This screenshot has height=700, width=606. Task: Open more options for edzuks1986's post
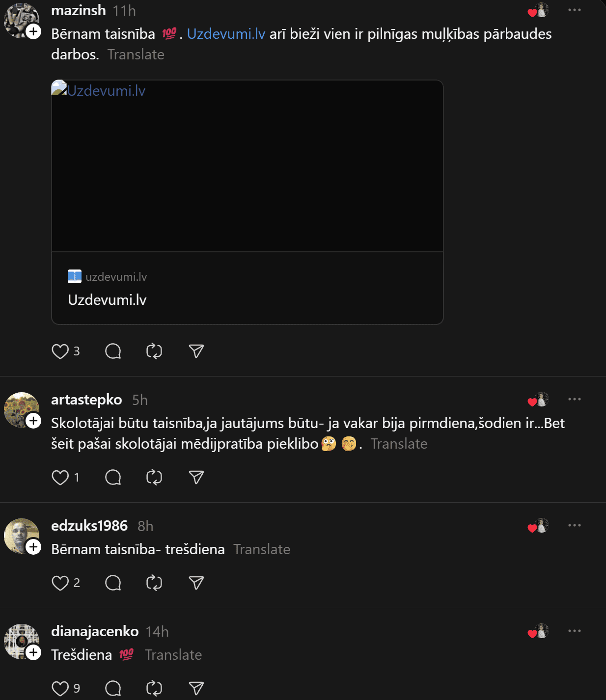pyautogui.click(x=574, y=525)
